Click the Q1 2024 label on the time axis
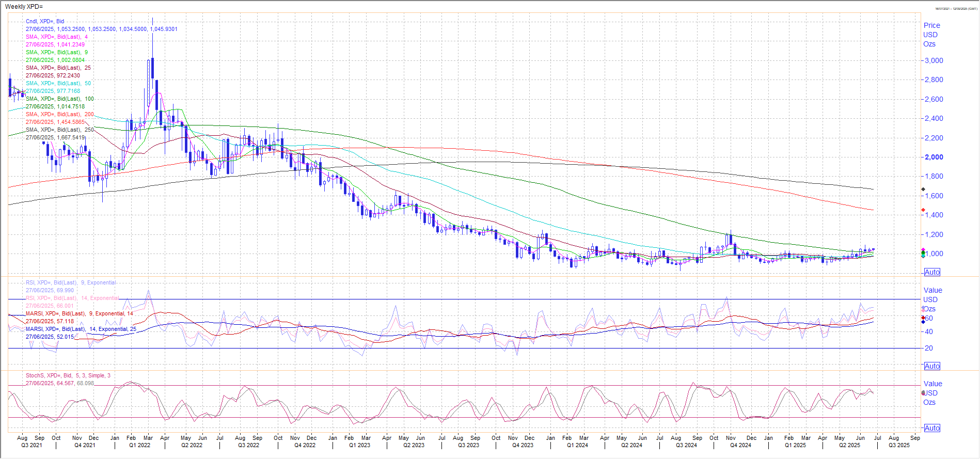Viewport: 980px width, 459px height. [x=577, y=445]
